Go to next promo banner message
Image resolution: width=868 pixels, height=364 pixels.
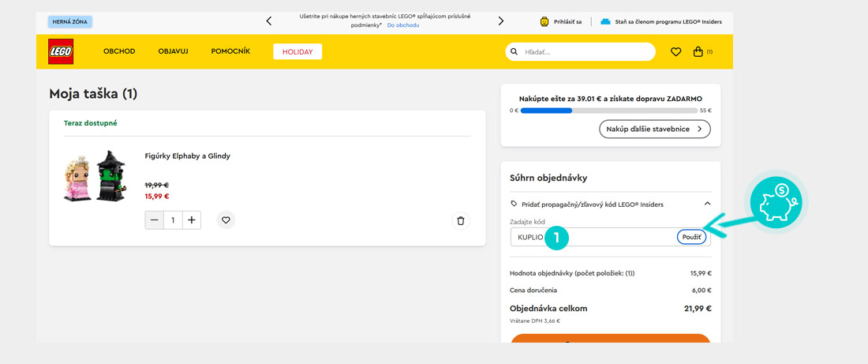(x=500, y=21)
